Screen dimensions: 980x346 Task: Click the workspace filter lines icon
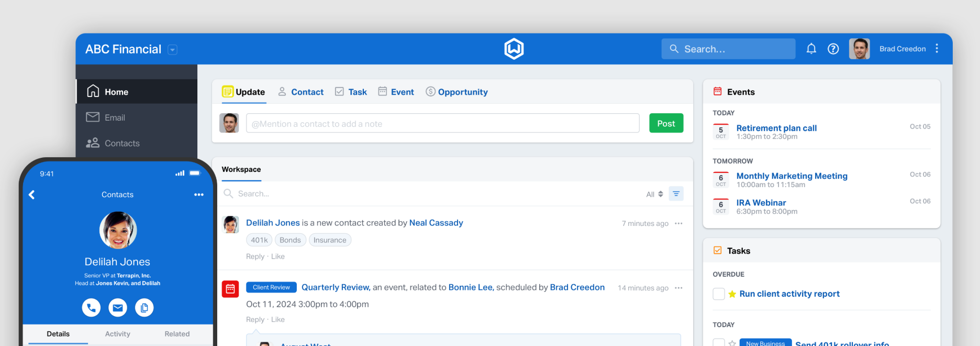(x=676, y=194)
